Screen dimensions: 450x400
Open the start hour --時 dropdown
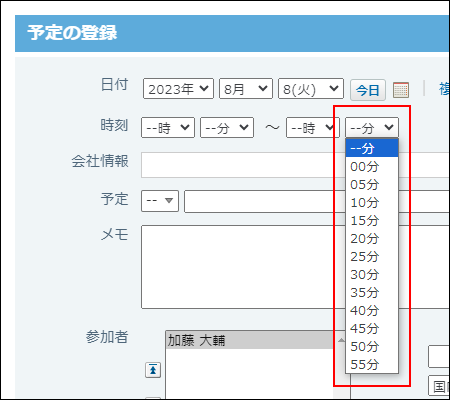[x=168, y=127]
